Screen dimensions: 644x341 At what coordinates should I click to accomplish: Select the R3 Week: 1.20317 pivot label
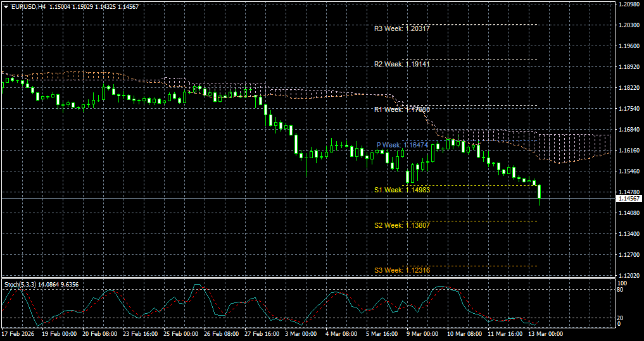(402, 28)
